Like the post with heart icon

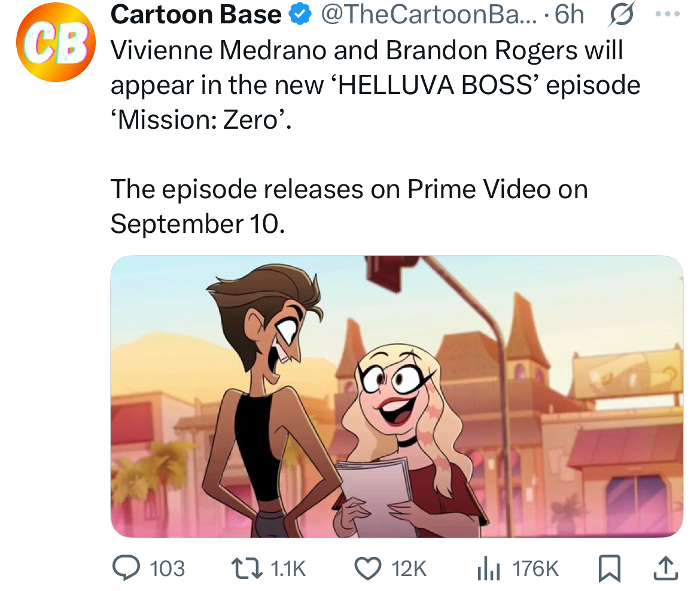click(368, 569)
